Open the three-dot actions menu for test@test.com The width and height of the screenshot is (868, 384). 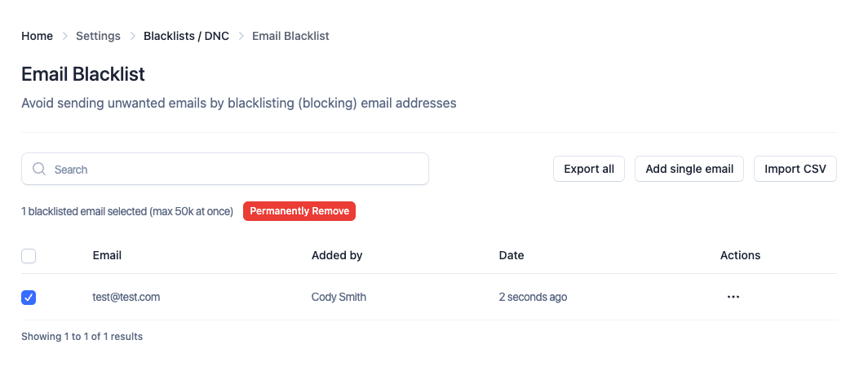(x=733, y=297)
